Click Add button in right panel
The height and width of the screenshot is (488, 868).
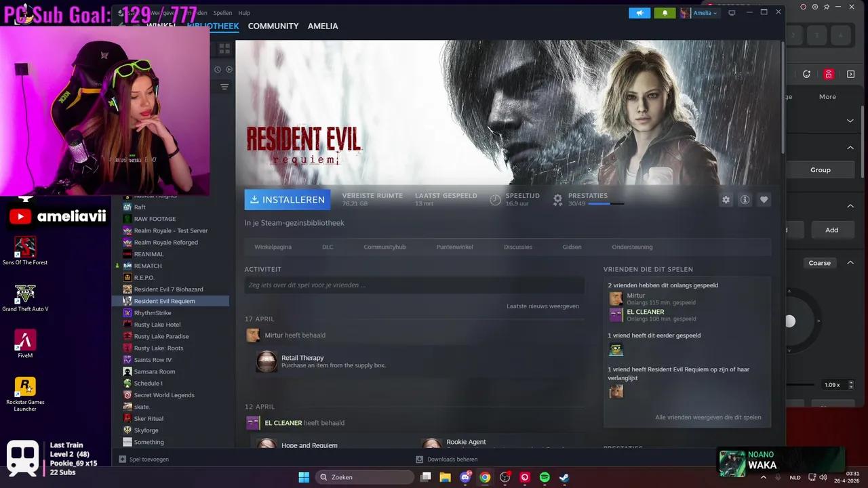pos(831,230)
